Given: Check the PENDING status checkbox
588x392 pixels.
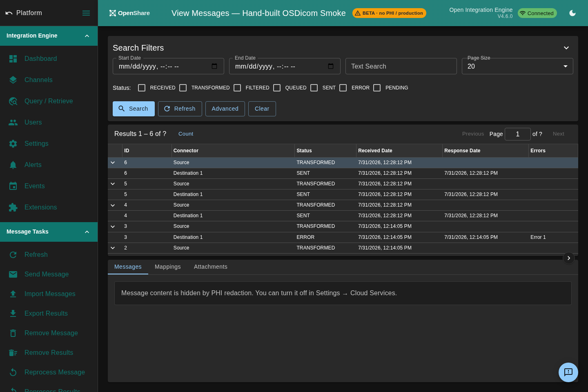Looking at the screenshot, I should tap(377, 88).
